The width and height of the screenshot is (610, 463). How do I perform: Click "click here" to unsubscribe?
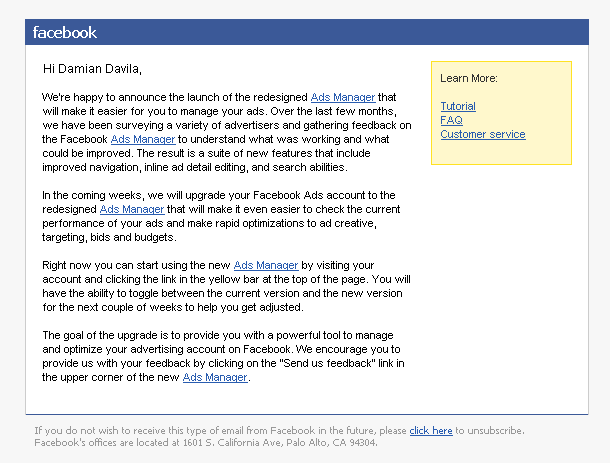coord(431,431)
